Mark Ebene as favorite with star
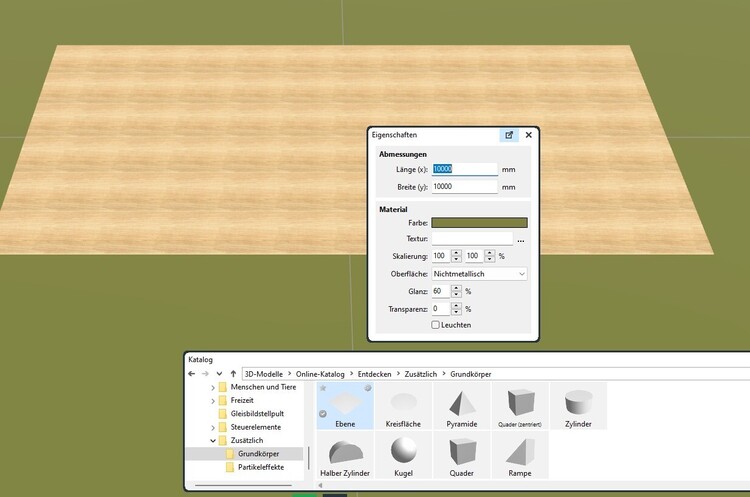This screenshot has height=497, width=750. pos(323,388)
